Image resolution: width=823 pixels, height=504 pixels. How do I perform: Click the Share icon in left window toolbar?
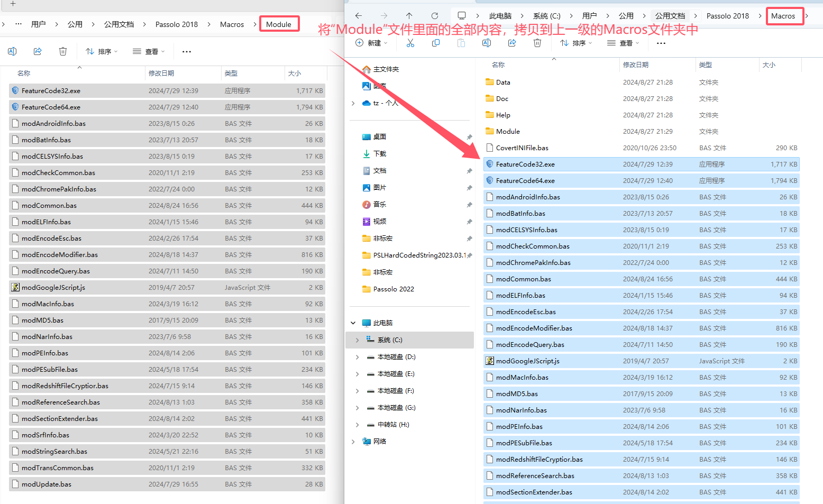(38, 51)
